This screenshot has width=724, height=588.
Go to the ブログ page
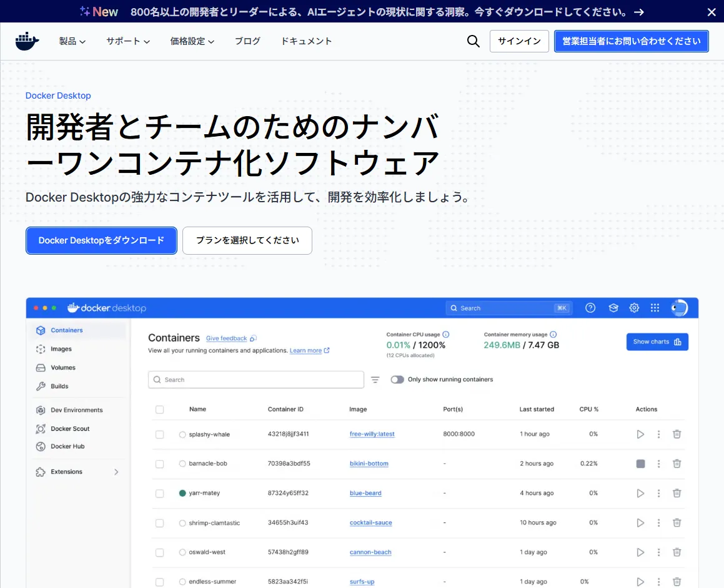tap(247, 41)
